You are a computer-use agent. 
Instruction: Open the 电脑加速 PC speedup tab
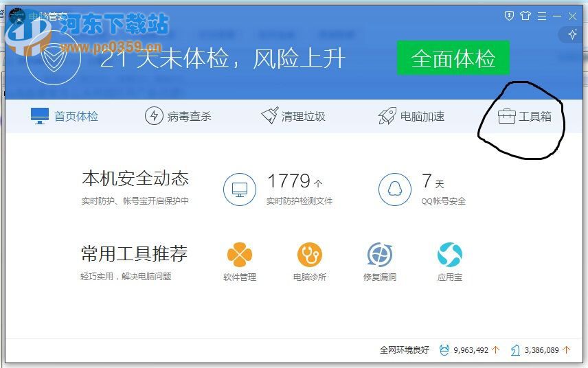point(411,116)
